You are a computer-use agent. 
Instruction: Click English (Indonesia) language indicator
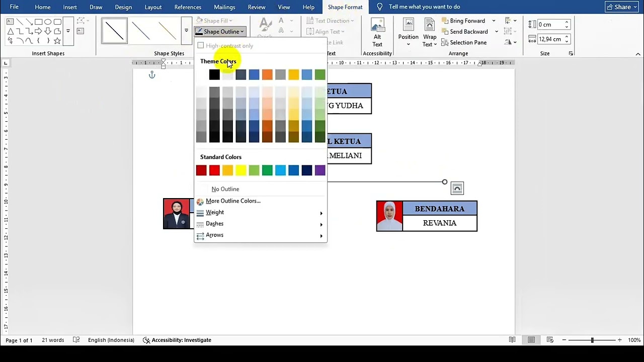(x=111, y=340)
